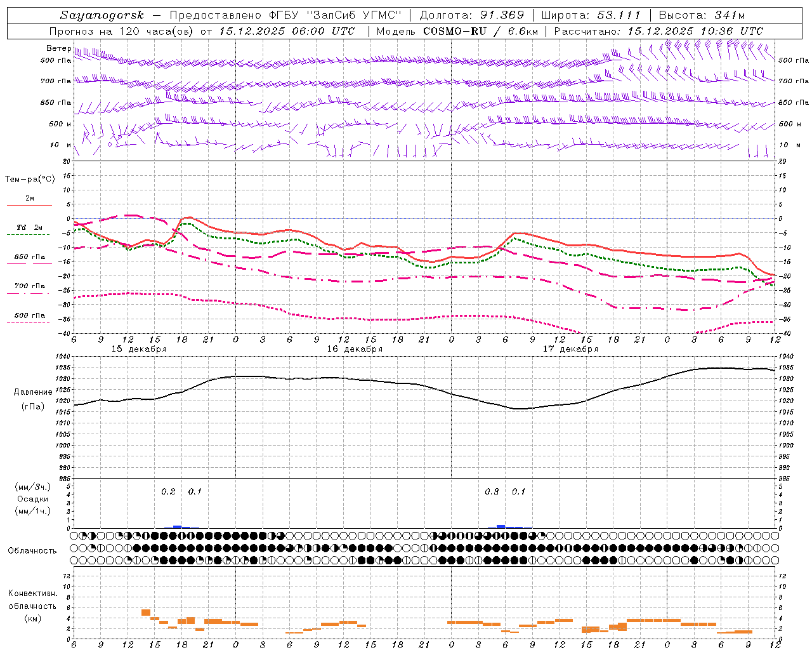The width and height of the screenshot is (812, 650).
Task: Click the 'Тем-ра(°C)' temperature panel label
Action: [30, 179]
